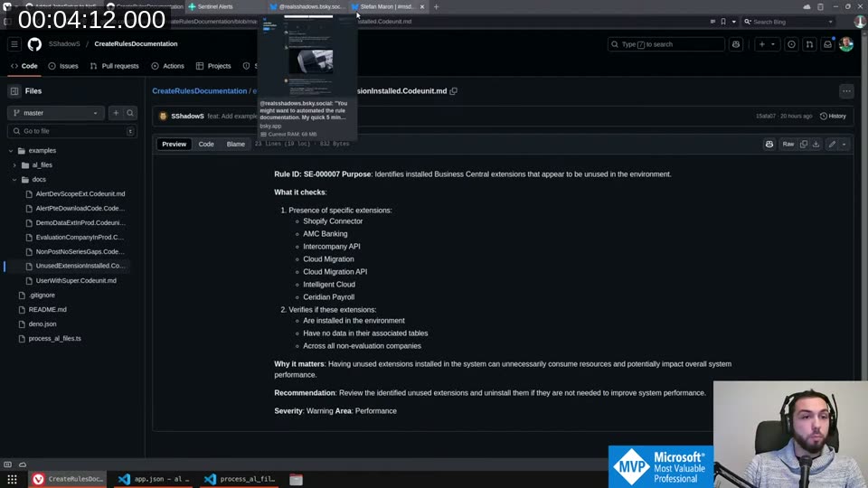Switch to the Sentinel Alerts browser tab
The height and width of the screenshot is (488, 868).
[214, 6]
